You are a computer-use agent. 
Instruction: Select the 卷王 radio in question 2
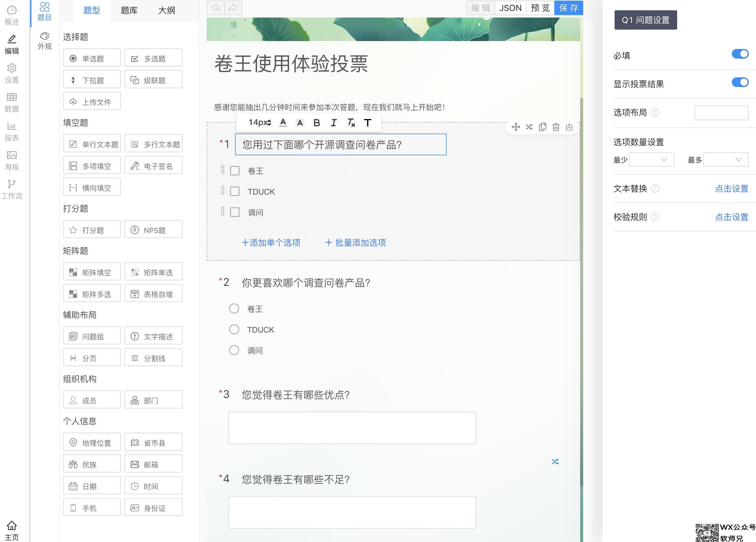click(x=234, y=308)
